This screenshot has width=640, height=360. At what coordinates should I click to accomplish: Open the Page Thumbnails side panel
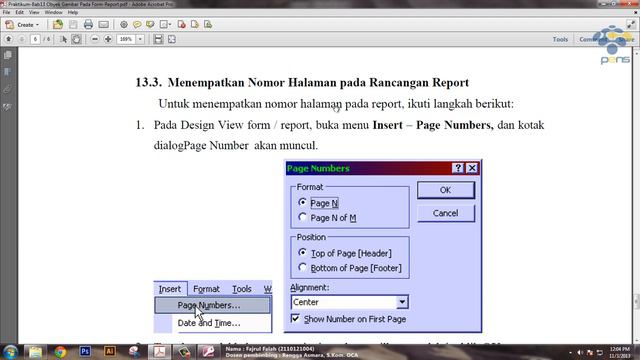click(x=8, y=55)
